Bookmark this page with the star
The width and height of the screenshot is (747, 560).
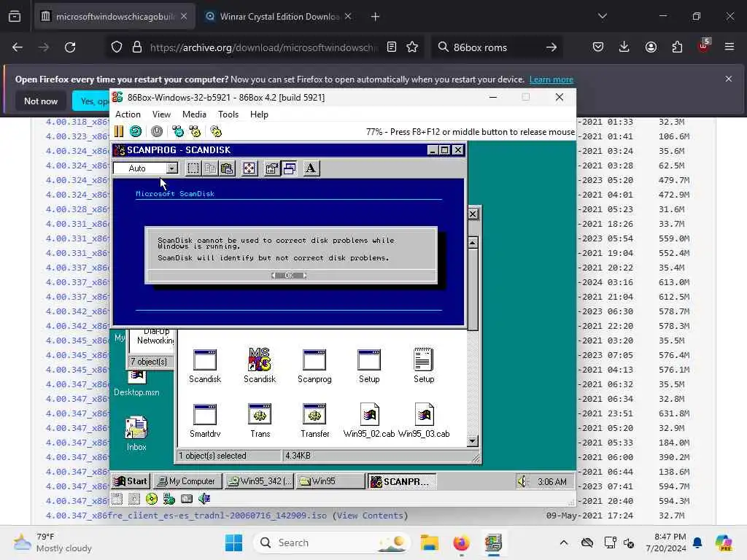412,47
